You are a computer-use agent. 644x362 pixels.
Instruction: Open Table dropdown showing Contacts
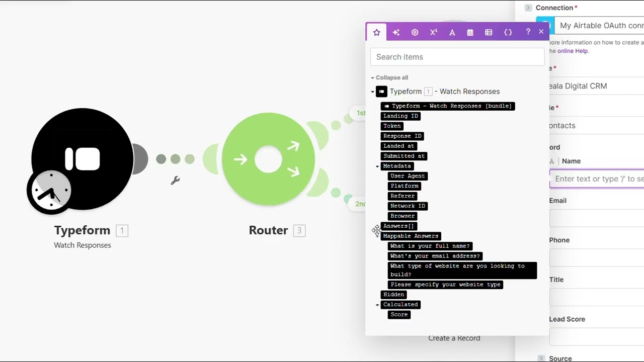tap(597, 126)
